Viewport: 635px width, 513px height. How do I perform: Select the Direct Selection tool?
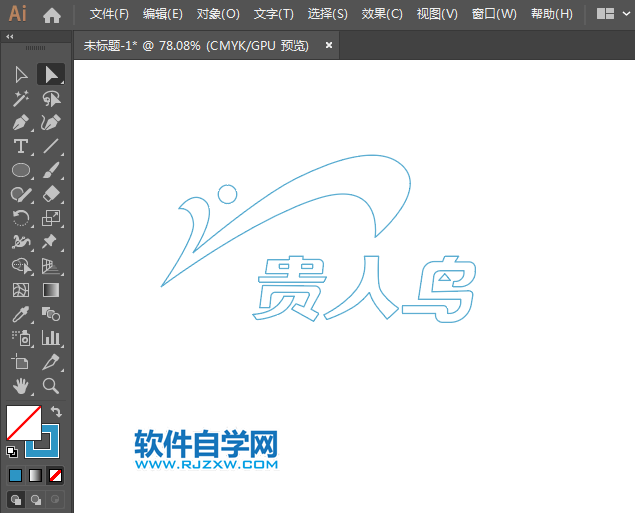coord(51,75)
